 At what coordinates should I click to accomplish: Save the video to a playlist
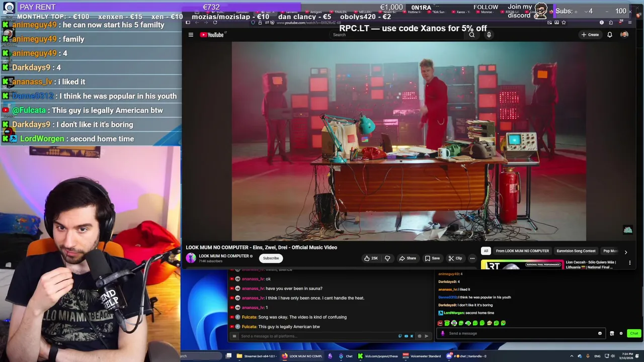(x=432, y=258)
